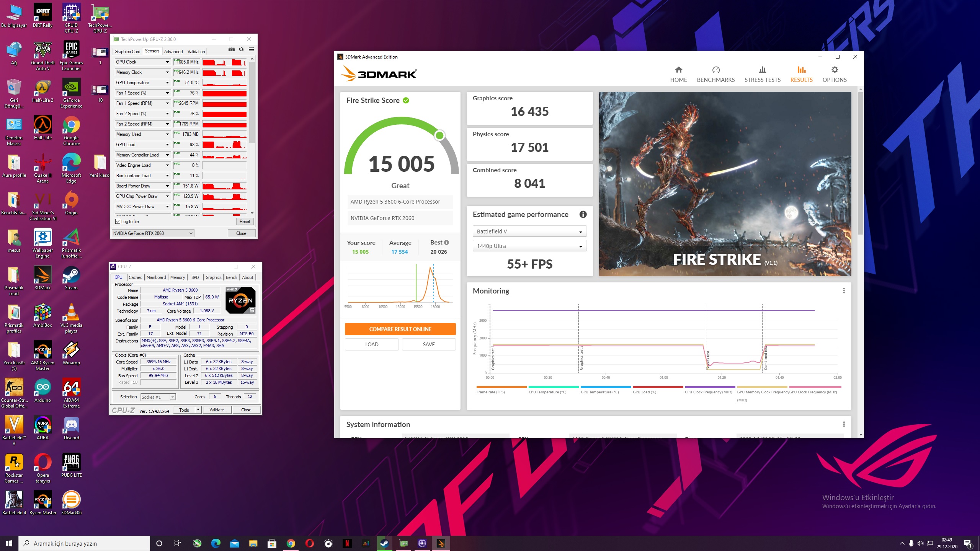Click the GPU-Z screenshot camera icon
Screen dimensions: 980x551
[231, 49]
